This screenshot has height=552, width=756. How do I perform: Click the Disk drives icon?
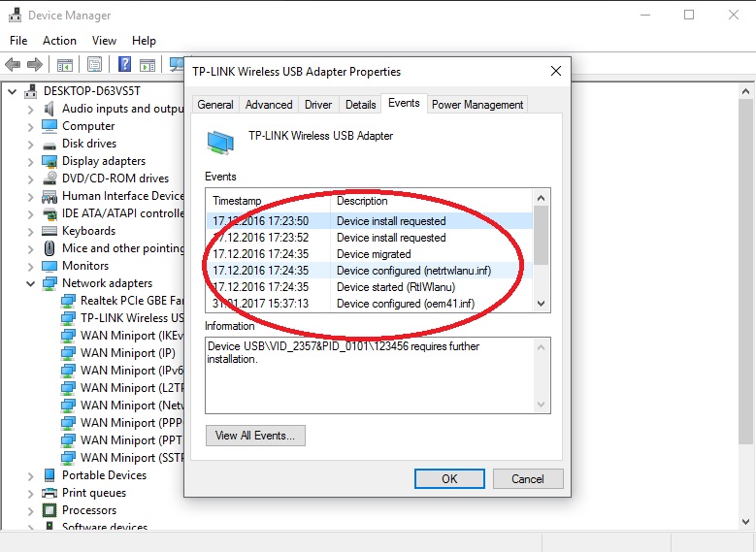[x=49, y=145]
